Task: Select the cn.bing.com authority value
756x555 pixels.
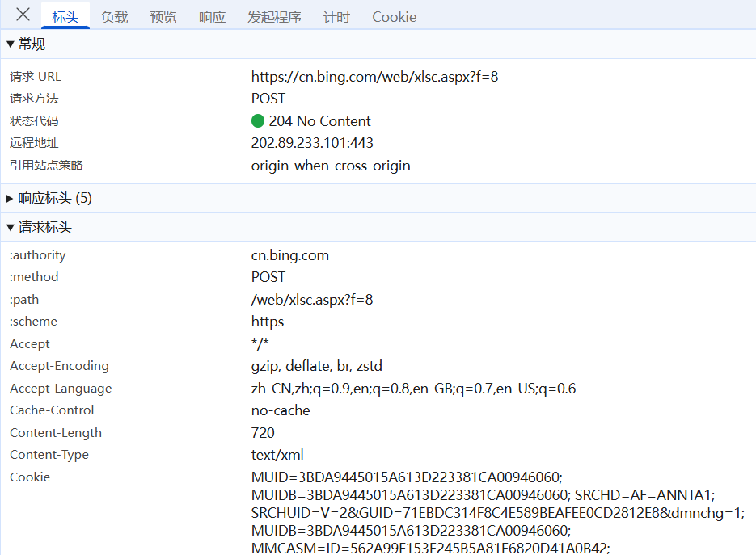Action: coord(289,255)
